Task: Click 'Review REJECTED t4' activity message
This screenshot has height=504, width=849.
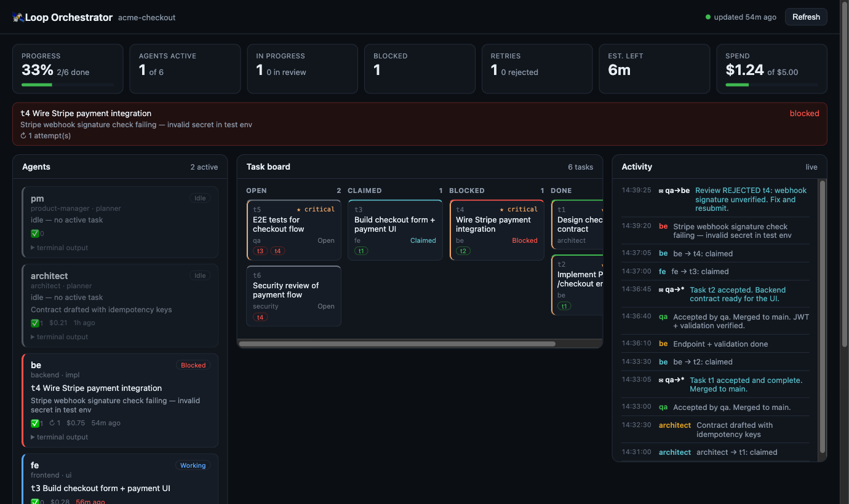Action: (751, 199)
